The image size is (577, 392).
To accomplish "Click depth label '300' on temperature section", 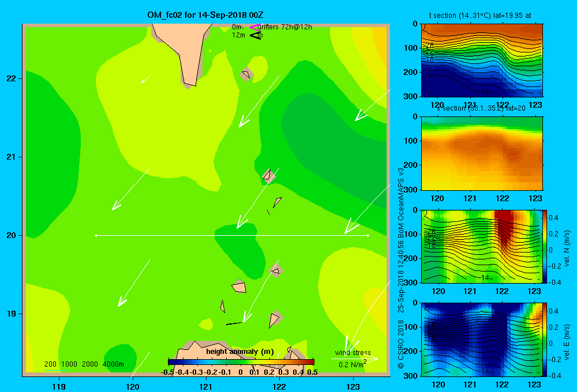I will pos(411,96).
